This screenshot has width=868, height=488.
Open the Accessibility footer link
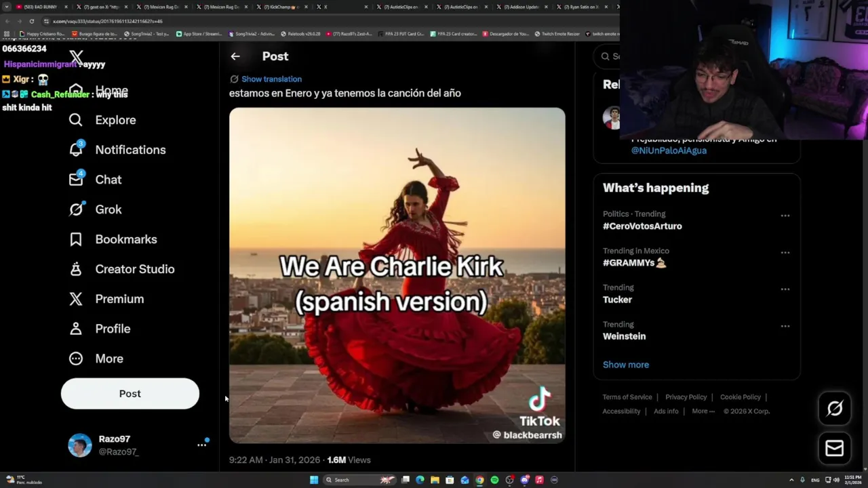pos(621,411)
